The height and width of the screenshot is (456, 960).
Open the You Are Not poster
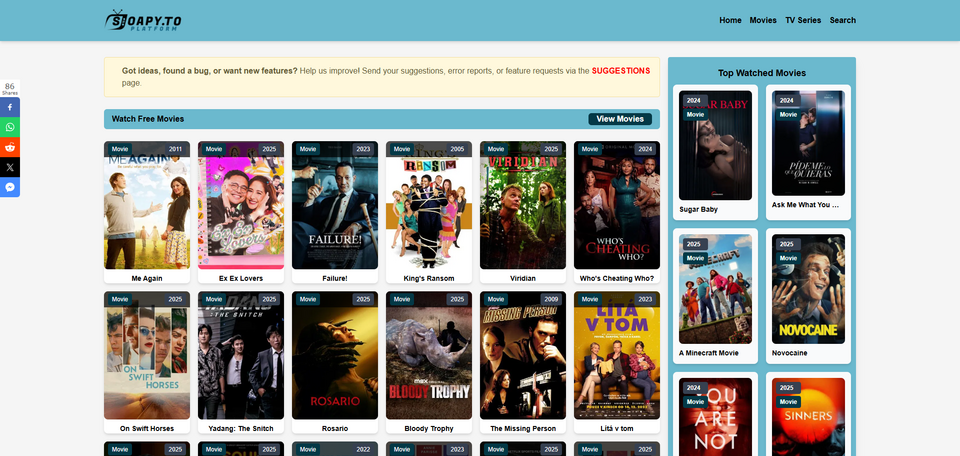(715, 417)
